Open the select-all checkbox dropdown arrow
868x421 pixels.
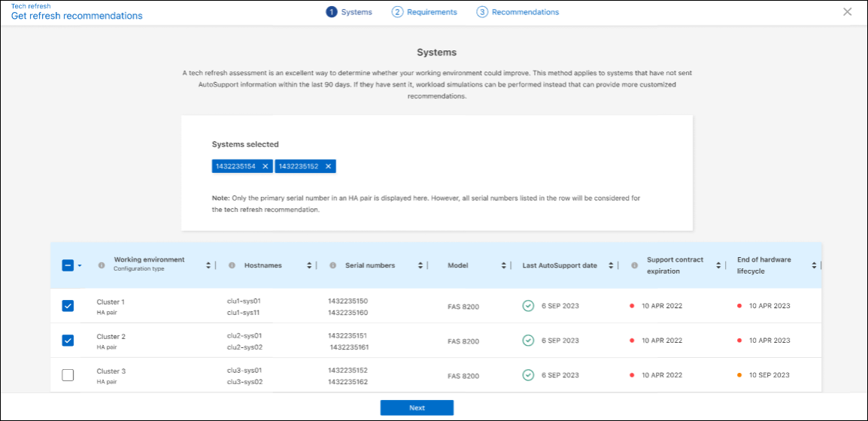pos(80,265)
